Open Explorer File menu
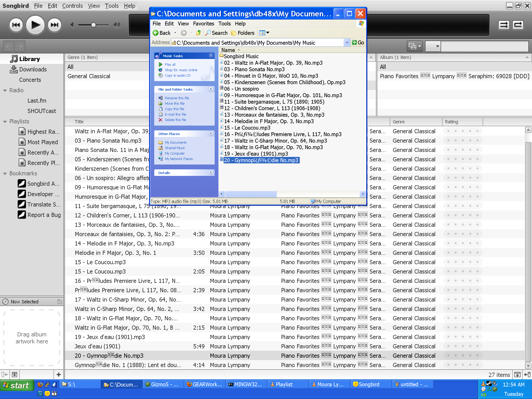The width and height of the screenshot is (532, 399). (156, 24)
